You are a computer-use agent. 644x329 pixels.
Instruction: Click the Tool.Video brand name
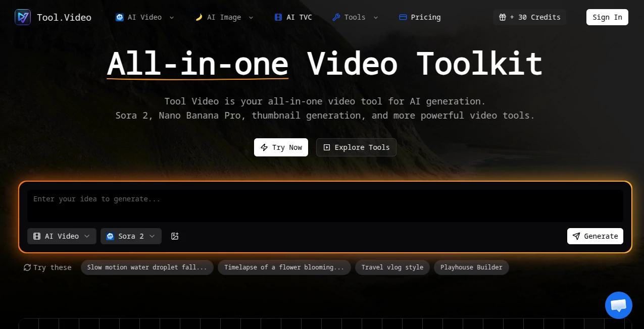(64, 17)
